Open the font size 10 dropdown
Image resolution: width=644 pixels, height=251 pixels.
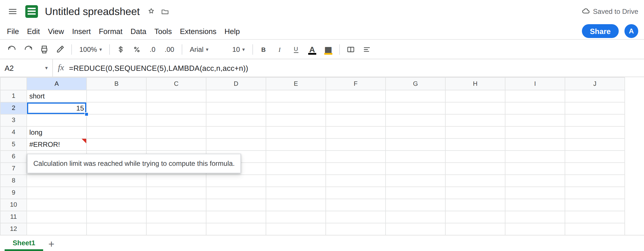[x=239, y=50]
